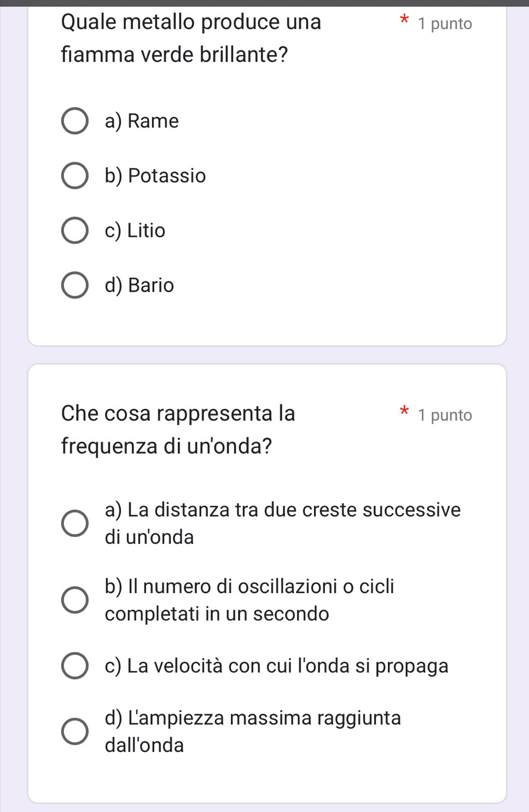This screenshot has height=812, width=529.
Task: Tick the radio button beside Litio
Action: click(x=74, y=230)
